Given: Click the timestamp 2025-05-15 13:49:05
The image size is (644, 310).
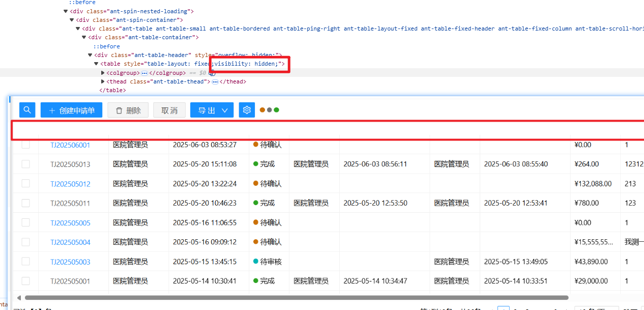Looking at the screenshot, I should [x=516, y=262].
